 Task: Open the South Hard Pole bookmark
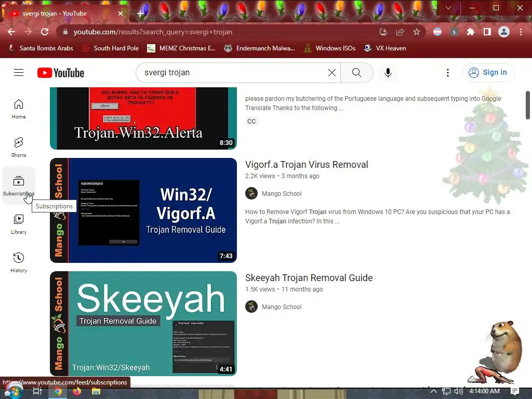point(111,48)
